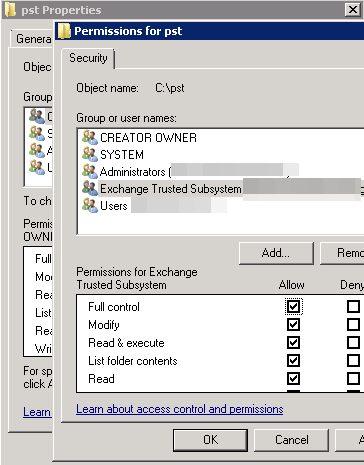Click the pst Properties folder icon
Image resolution: width=364 pixels, height=465 pixels.
10,10
